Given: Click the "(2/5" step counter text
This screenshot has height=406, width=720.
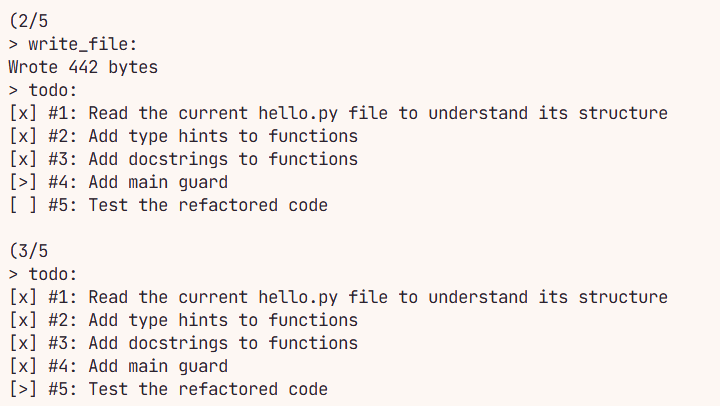Looking at the screenshot, I should point(27,21).
